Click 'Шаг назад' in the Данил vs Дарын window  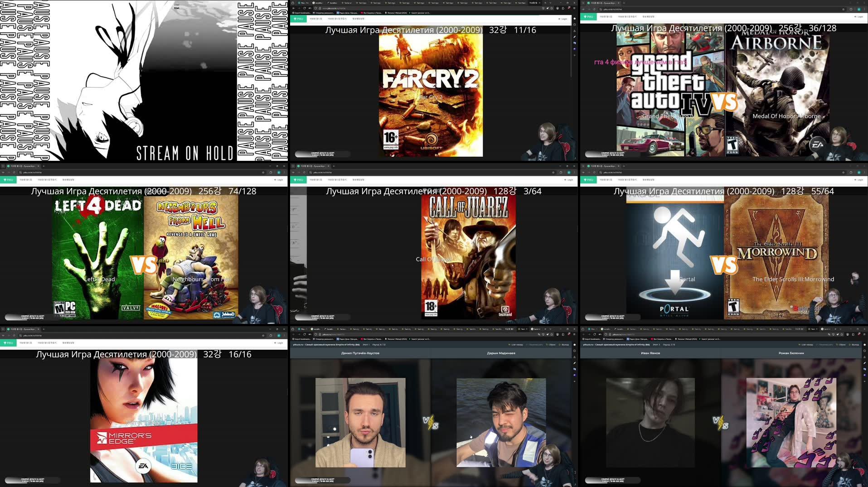pos(515,345)
